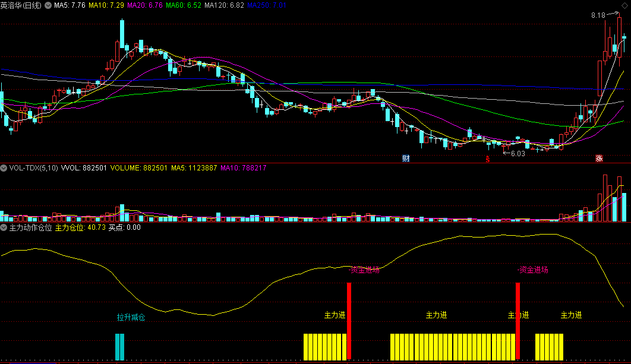Click the 6.03 low price label
This screenshot has height=364, width=631.
[x=518, y=154]
